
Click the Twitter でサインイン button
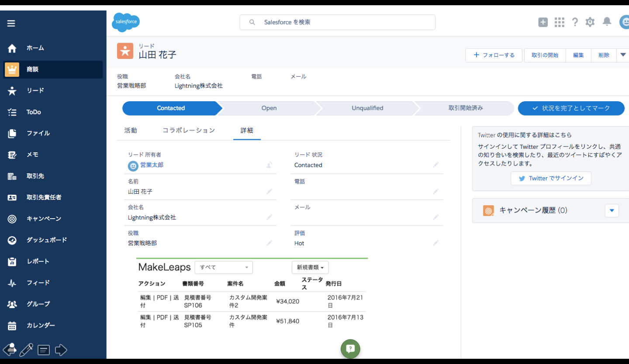pos(551,178)
